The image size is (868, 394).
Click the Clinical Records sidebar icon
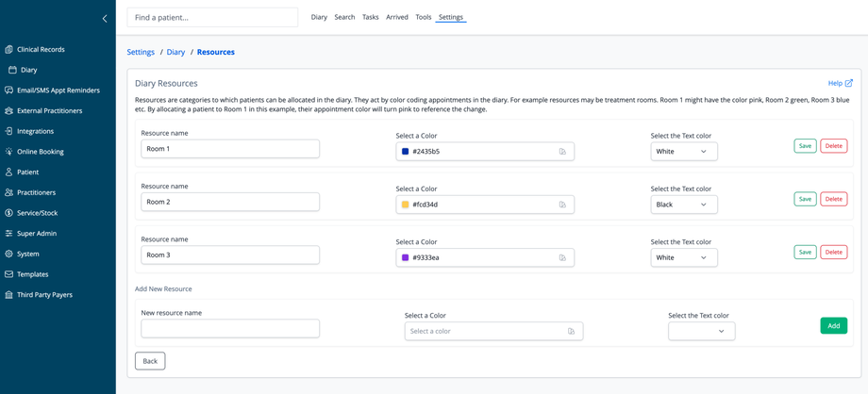(x=9, y=49)
